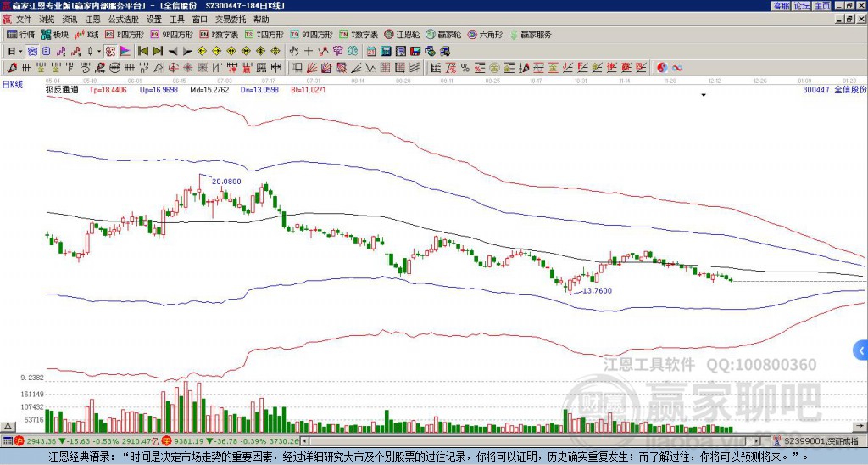
Task: Open 赢家服务 with the dollar icon
Action: coord(531,34)
